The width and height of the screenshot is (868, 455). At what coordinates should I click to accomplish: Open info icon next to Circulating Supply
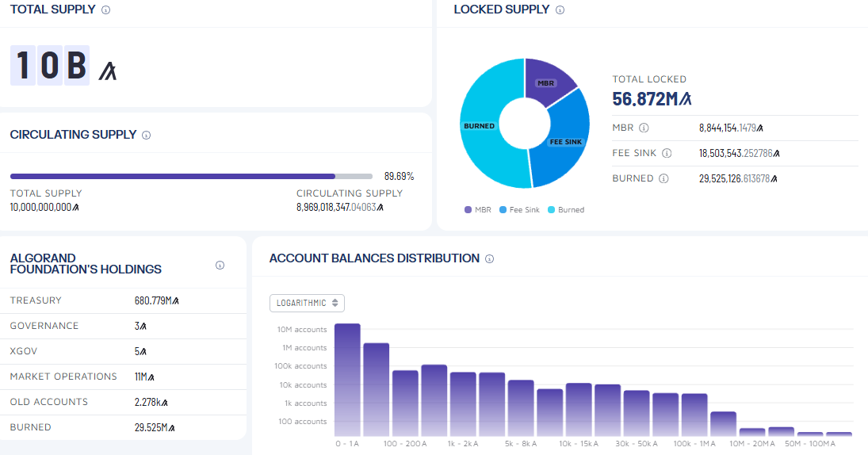[146, 135]
